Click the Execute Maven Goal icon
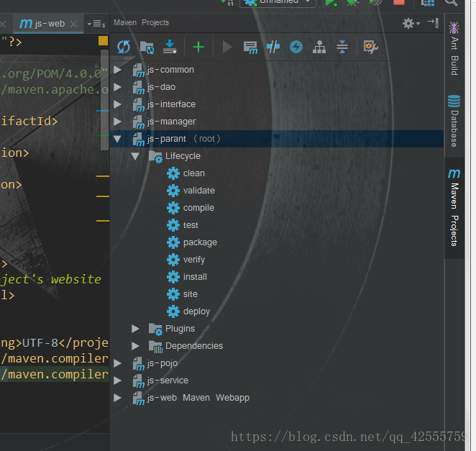 [x=250, y=47]
